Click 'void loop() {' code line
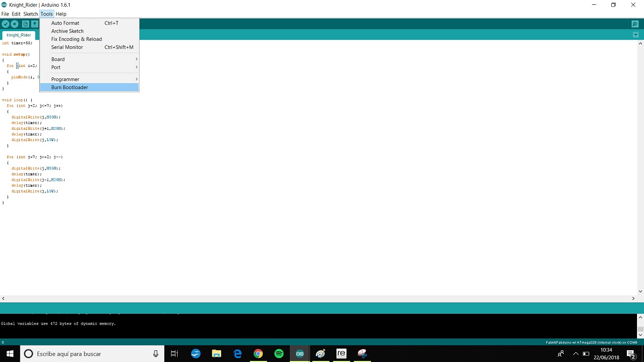 point(17,100)
